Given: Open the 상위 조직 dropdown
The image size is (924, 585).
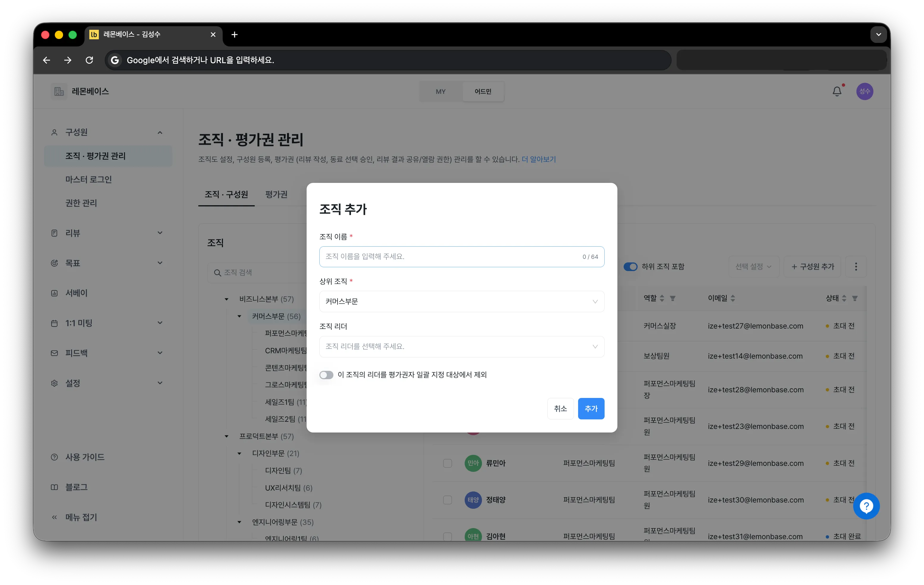Looking at the screenshot, I should pyautogui.click(x=462, y=301).
